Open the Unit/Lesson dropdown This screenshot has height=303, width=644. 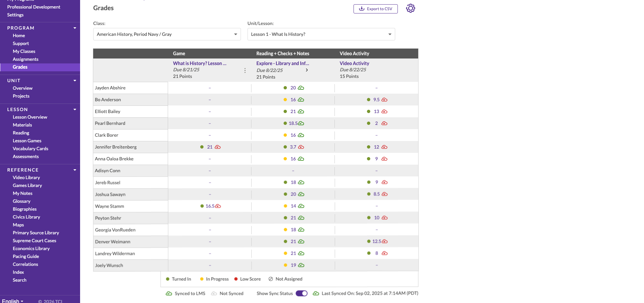tap(321, 34)
